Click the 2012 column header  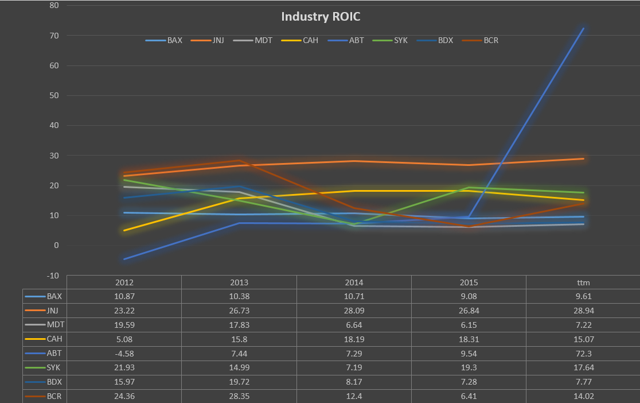pos(124,283)
